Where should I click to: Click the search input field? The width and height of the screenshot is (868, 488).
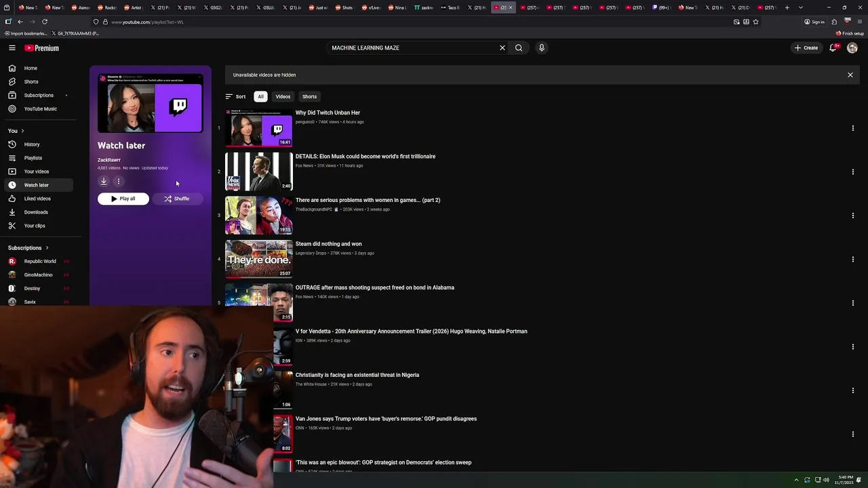pyautogui.click(x=414, y=48)
